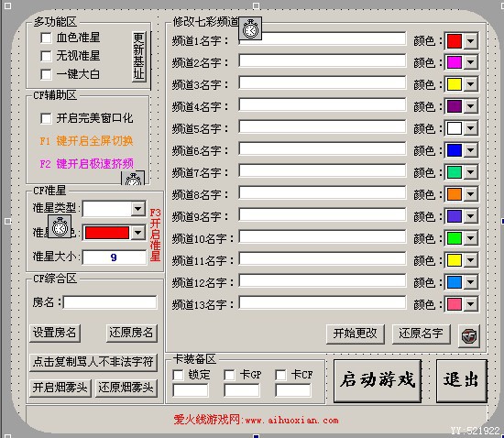Click the input box under 卡GP

242,390
